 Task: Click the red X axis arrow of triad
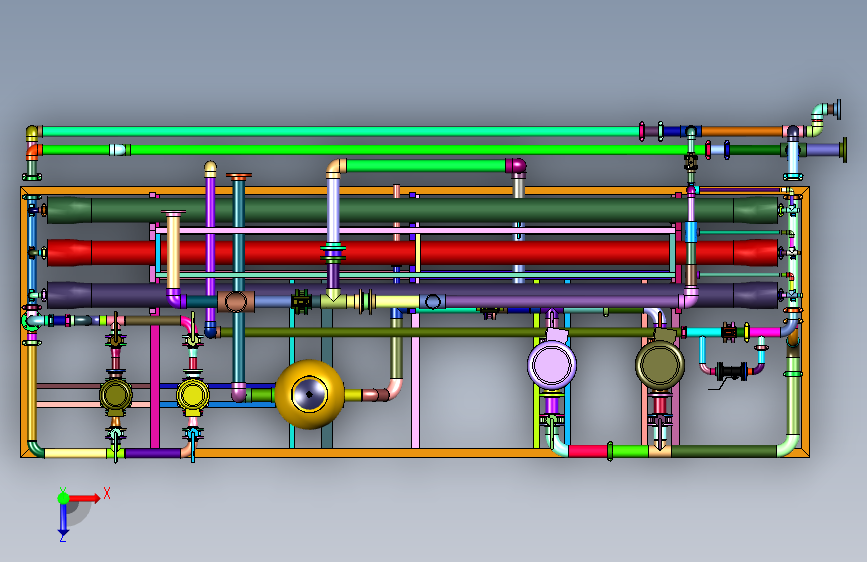pos(84,498)
